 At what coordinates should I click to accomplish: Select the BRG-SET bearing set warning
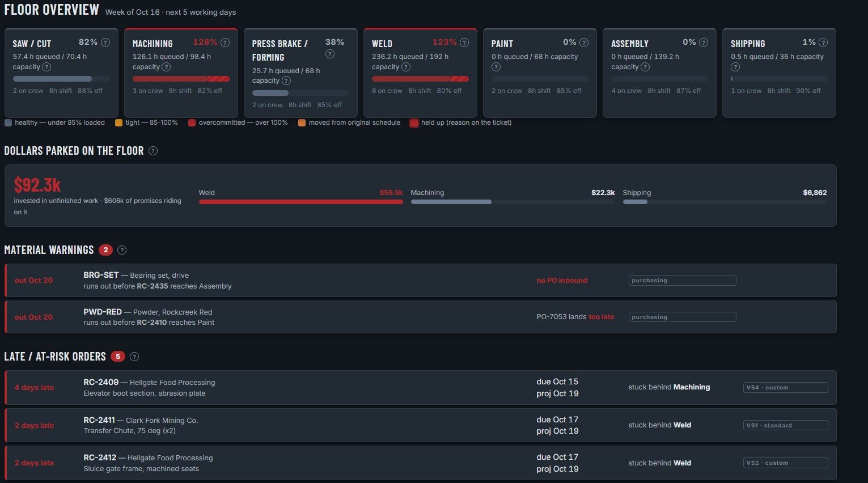click(x=421, y=280)
